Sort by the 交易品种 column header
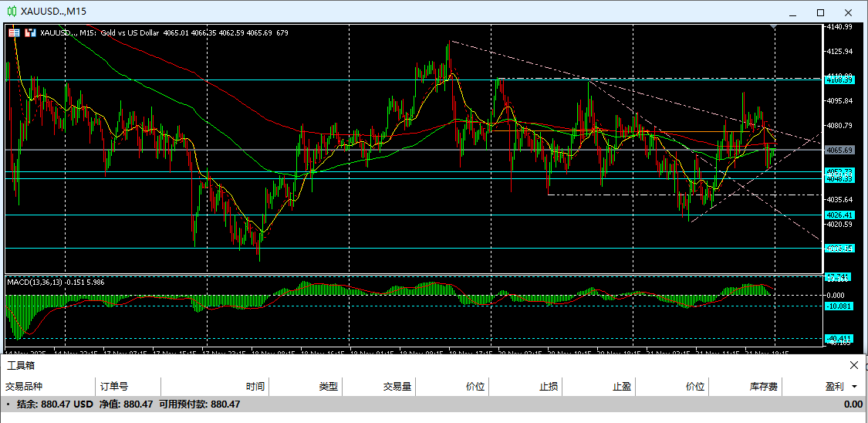This screenshot has height=423, width=868. pyautogui.click(x=25, y=387)
